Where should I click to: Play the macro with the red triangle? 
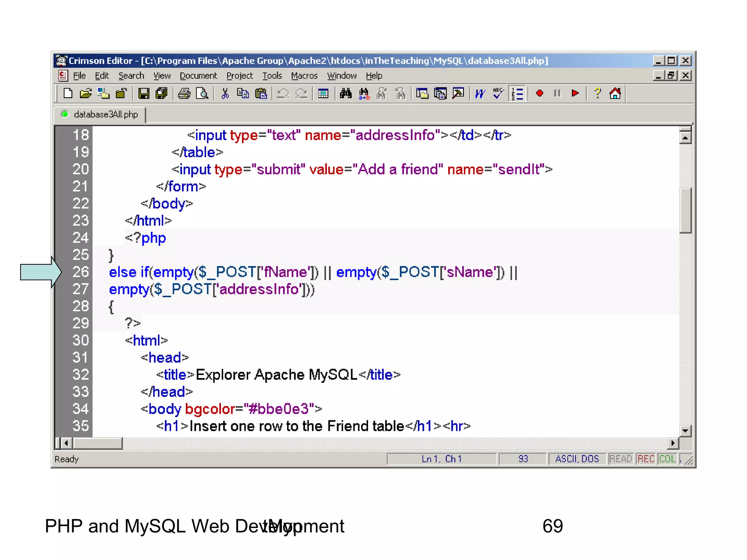point(575,94)
